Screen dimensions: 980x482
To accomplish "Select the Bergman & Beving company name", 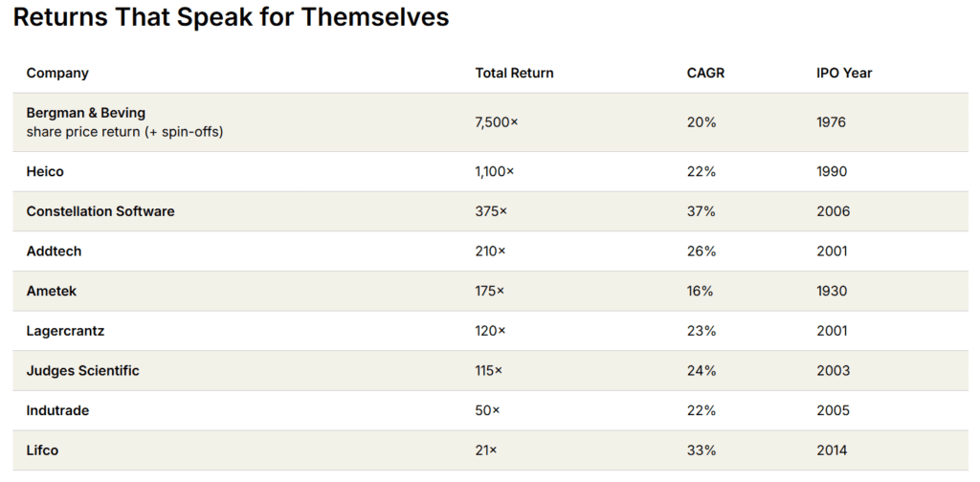I will tap(86, 113).
